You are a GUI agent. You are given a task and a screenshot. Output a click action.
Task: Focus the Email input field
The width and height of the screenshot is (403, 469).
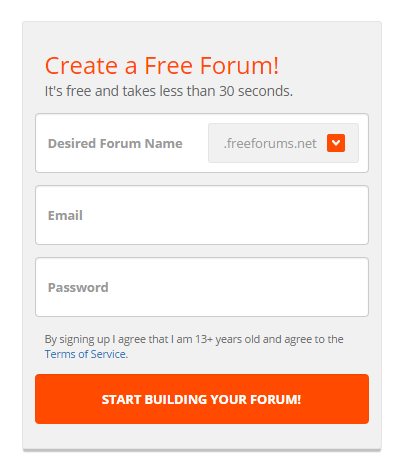coord(202,215)
